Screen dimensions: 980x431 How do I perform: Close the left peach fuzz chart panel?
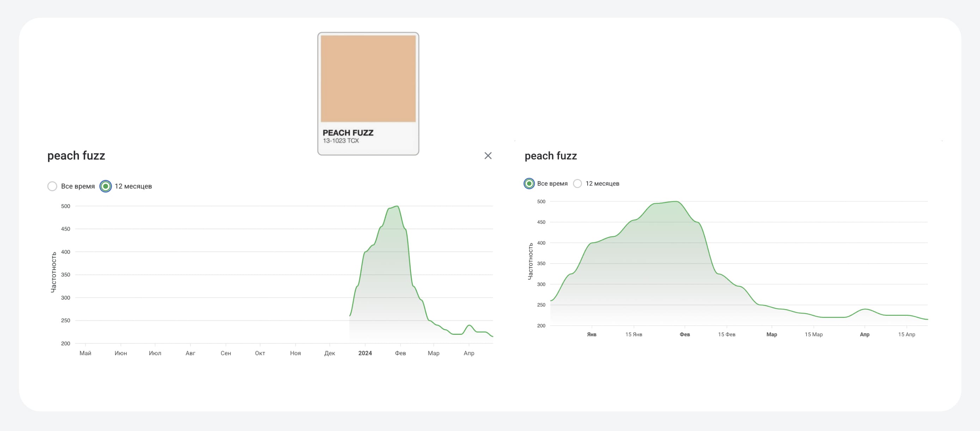488,155
